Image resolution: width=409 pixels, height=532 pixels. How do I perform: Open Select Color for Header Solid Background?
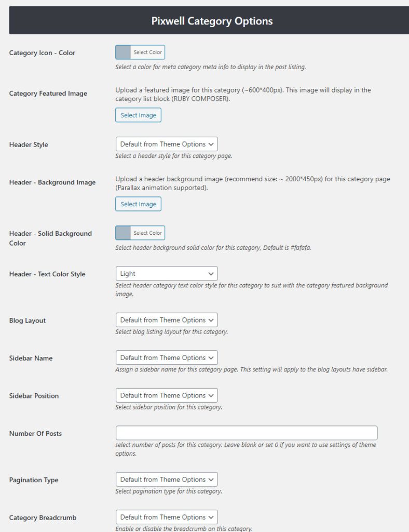148,233
